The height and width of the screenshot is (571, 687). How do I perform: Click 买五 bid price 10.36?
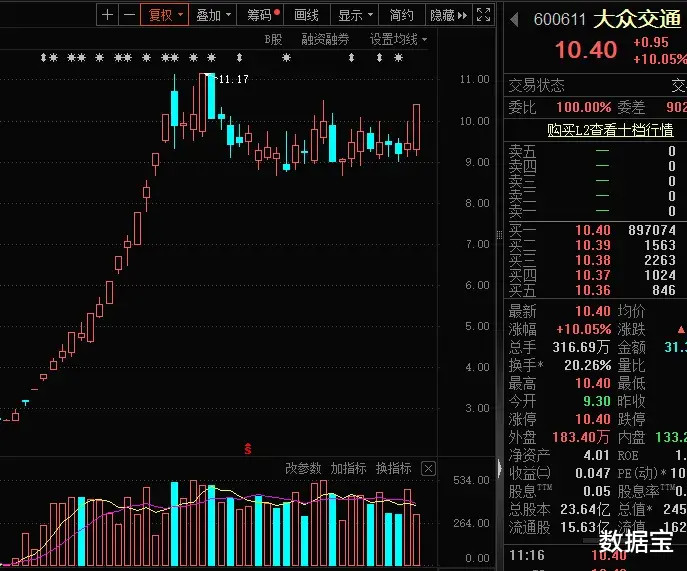click(592, 290)
